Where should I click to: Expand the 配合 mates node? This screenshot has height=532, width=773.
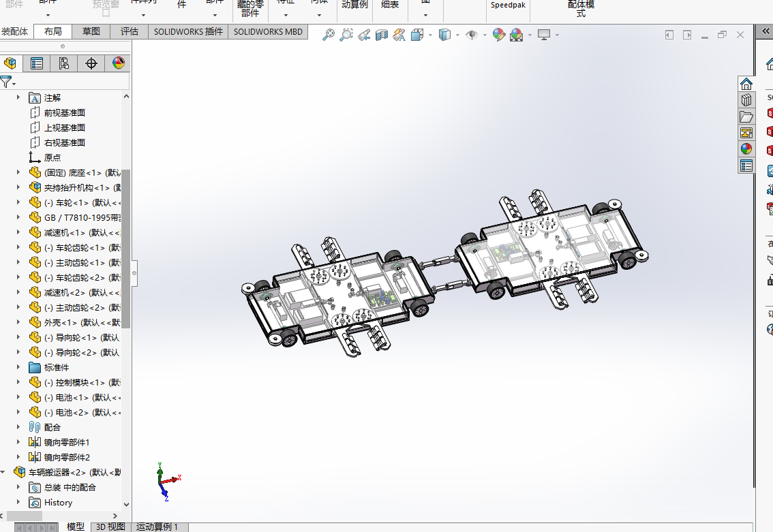18,427
